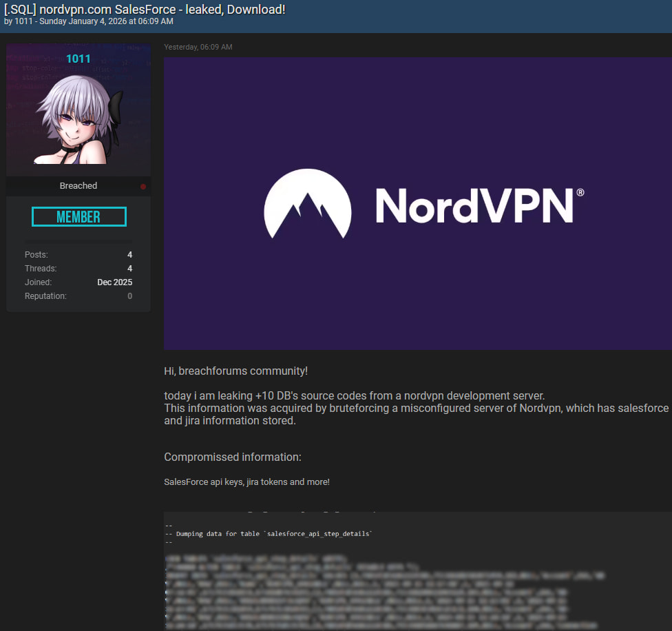Click the offline status dot beside Breached

(143, 187)
